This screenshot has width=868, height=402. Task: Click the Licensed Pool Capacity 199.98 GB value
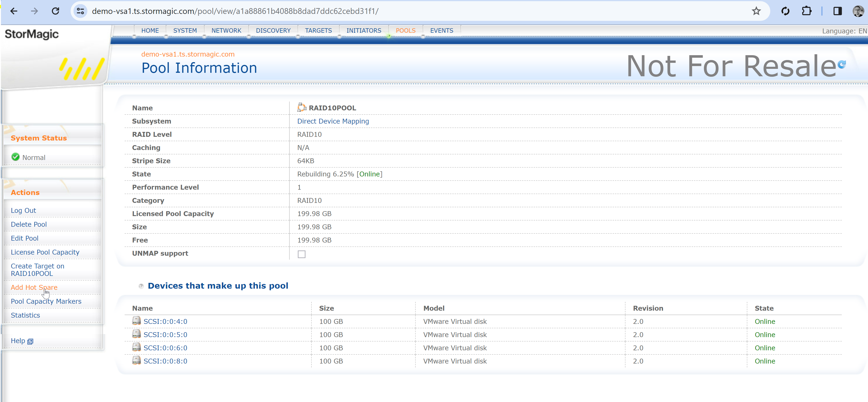(314, 214)
